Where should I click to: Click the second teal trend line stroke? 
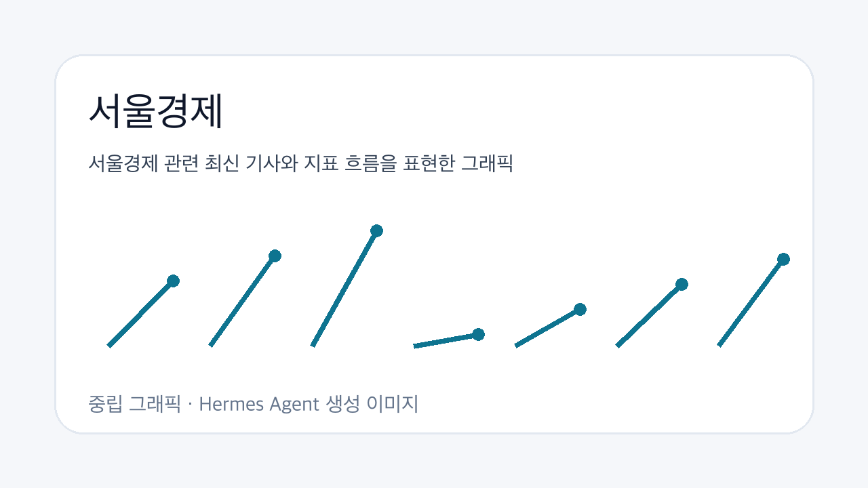coord(242,300)
